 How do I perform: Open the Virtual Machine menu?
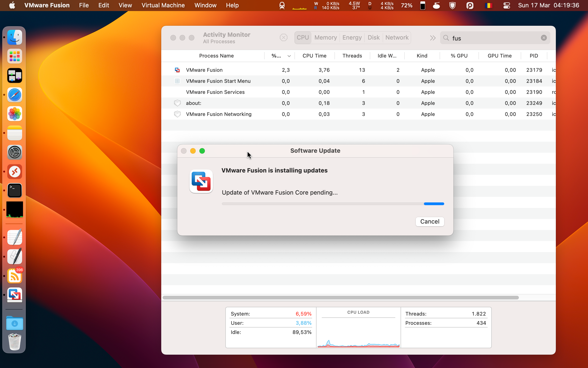[x=163, y=5]
